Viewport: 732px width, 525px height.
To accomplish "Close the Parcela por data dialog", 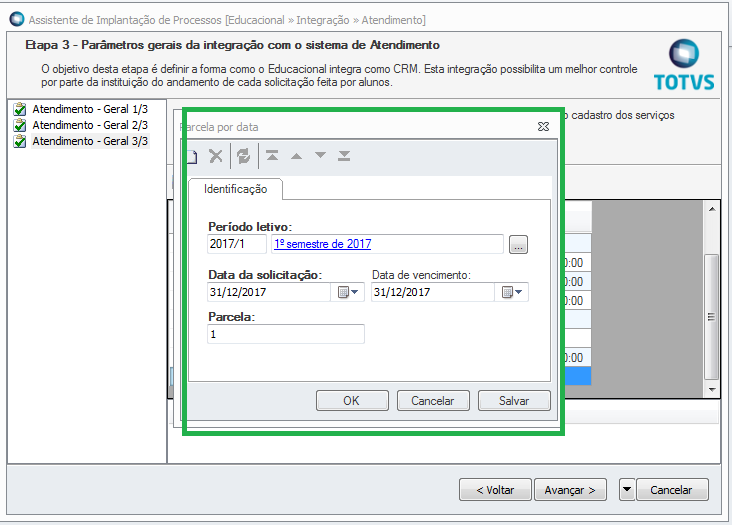I will point(543,126).
